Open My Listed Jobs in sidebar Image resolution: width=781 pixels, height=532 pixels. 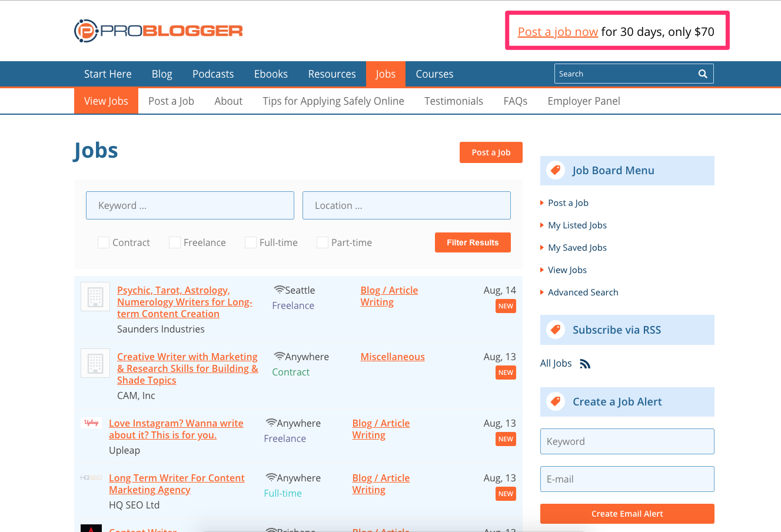(577, 225)
